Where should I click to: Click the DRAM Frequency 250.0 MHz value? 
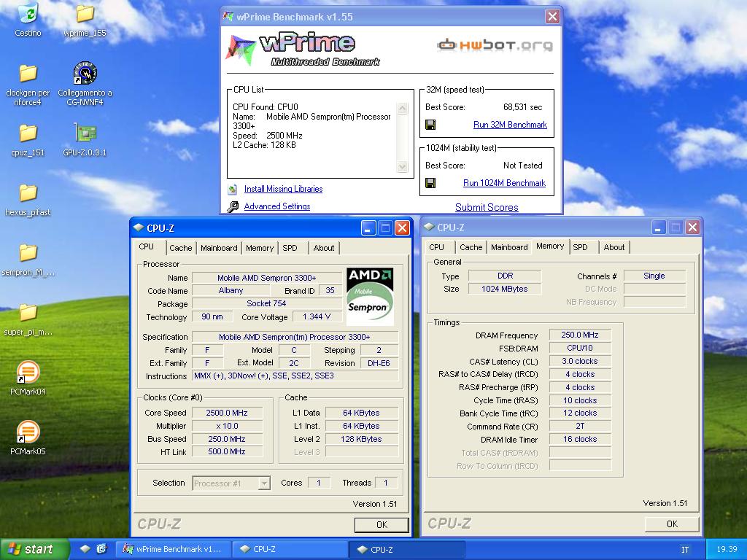click(x=580, y=335)
